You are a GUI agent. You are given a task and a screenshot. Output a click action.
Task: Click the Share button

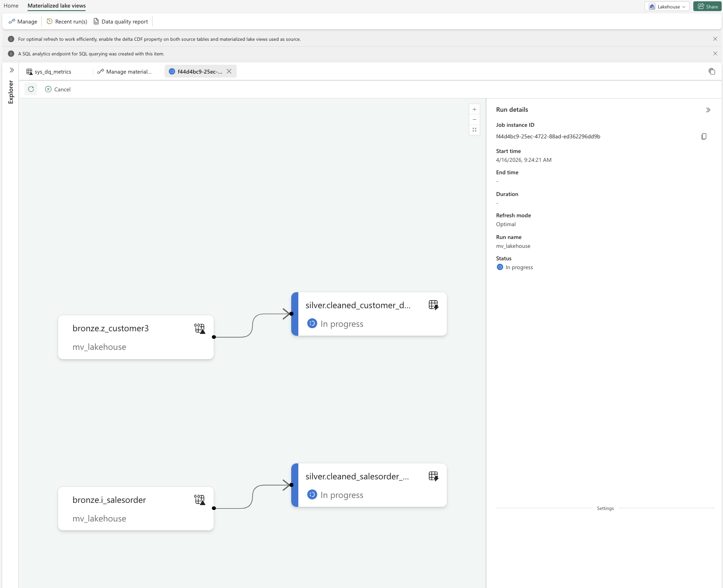click(707, 7)
